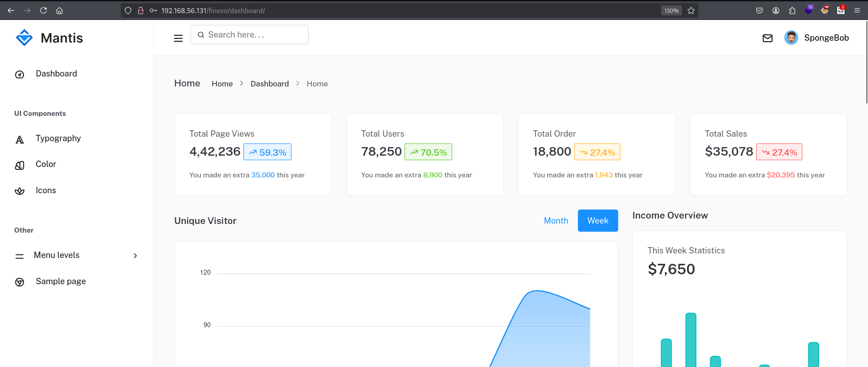The image size is (868, 367).
Task: Go back with browser back arrow
Action: (x=11, y=10)
